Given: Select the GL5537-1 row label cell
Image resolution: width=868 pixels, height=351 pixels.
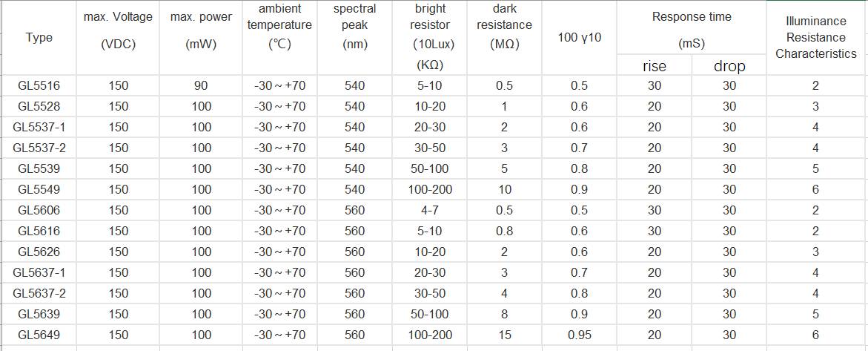Looking at the screenshot, I should [39, 127].
